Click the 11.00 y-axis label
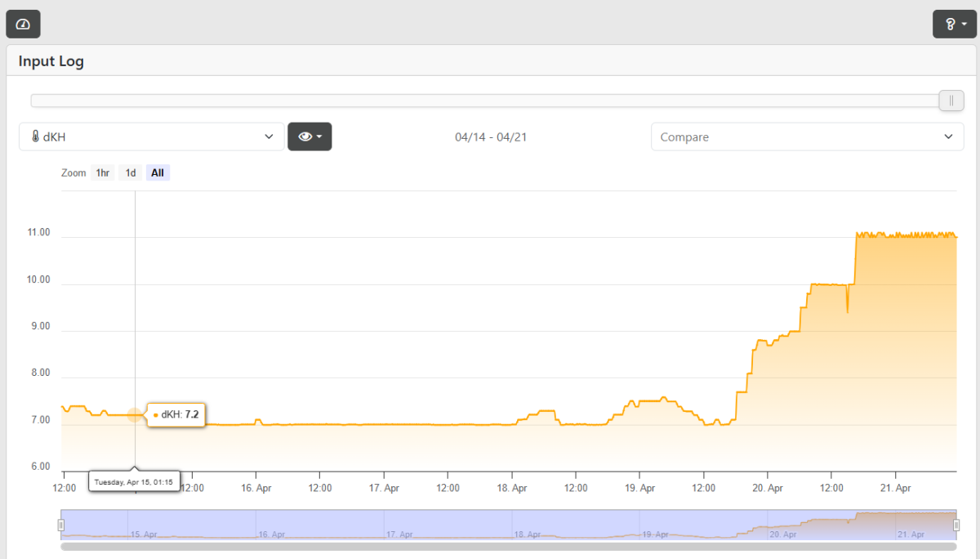This screenshot has height=559, width=980. pyautogui.click(x=38, y=233)
